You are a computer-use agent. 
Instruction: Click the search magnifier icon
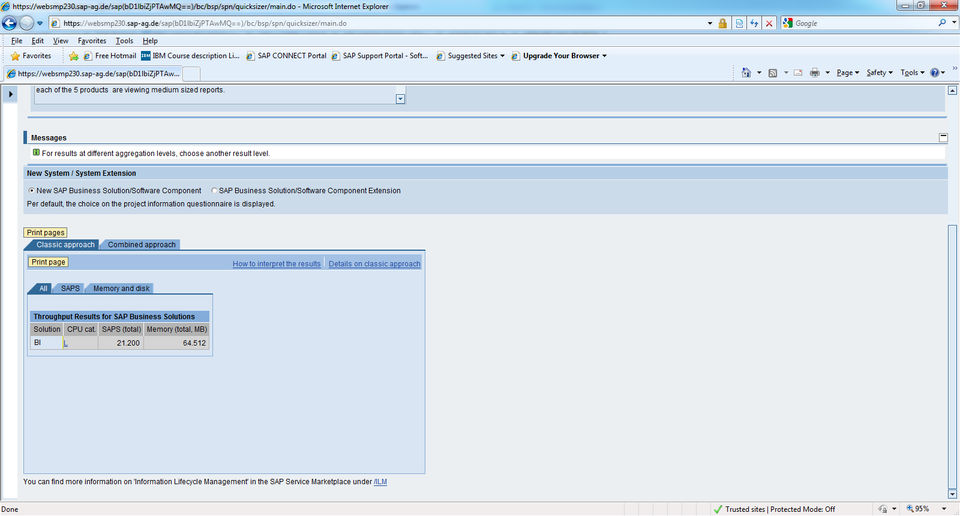pyautogui.click(x=942, y=23)
